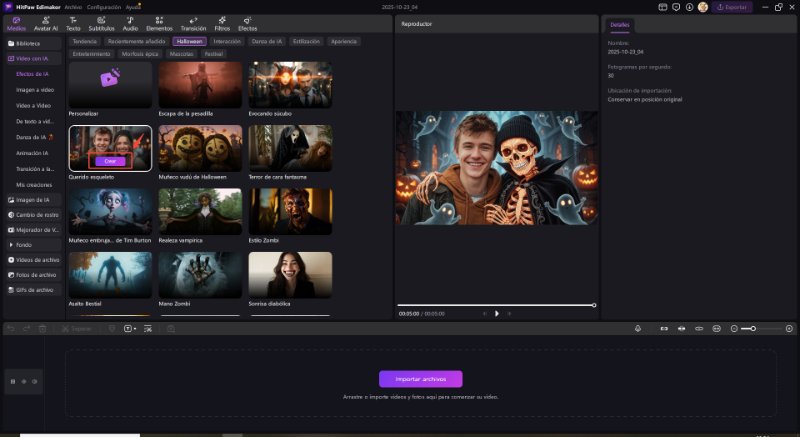Expand the Video con IA section
Screen dimensions: 800x437
point(32,59)
